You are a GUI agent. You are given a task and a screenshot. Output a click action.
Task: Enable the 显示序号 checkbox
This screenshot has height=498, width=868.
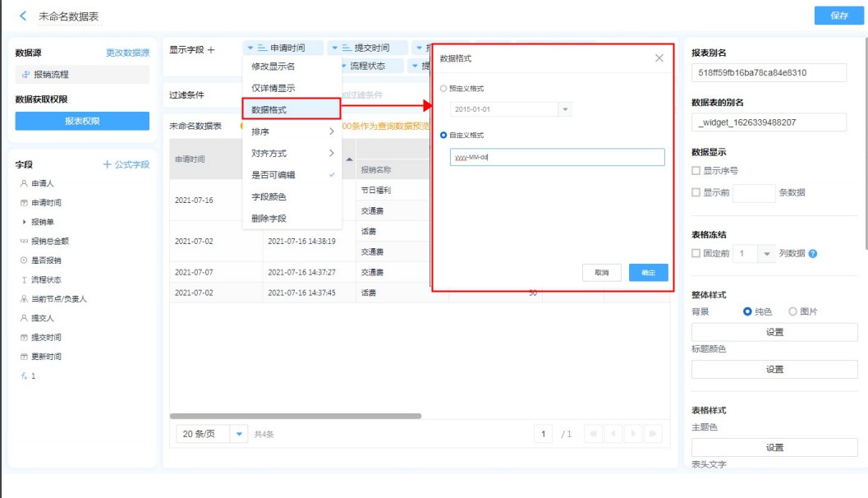[x=696, y=171]
